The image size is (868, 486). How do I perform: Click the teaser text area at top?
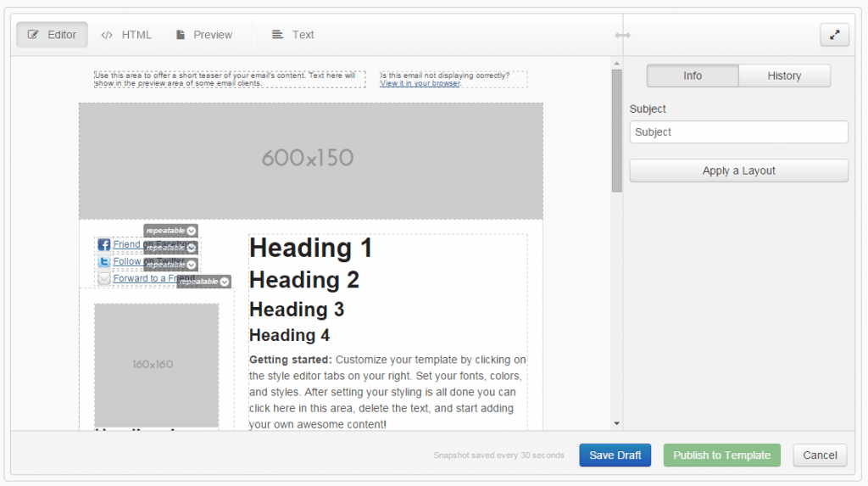point(230,79)
